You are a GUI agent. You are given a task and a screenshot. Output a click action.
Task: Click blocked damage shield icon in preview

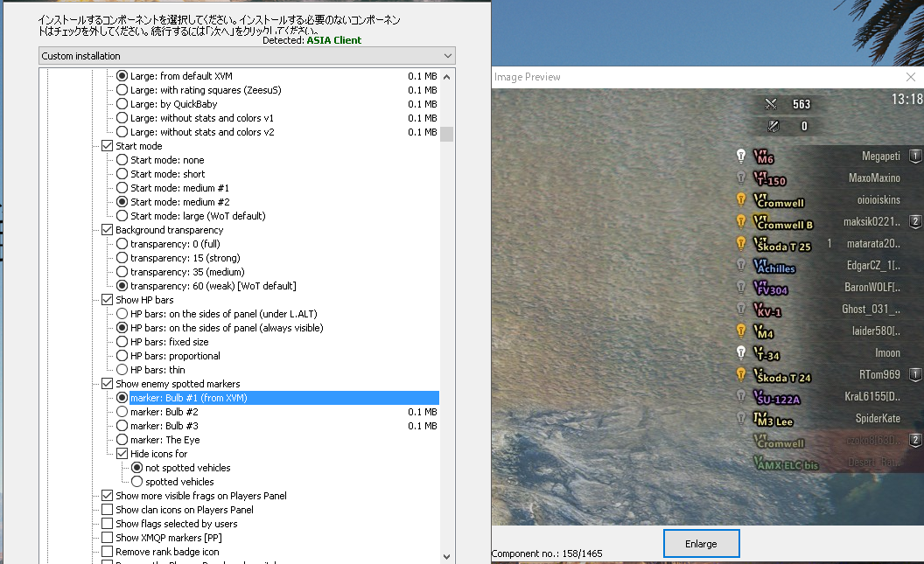tap(773, 126)
